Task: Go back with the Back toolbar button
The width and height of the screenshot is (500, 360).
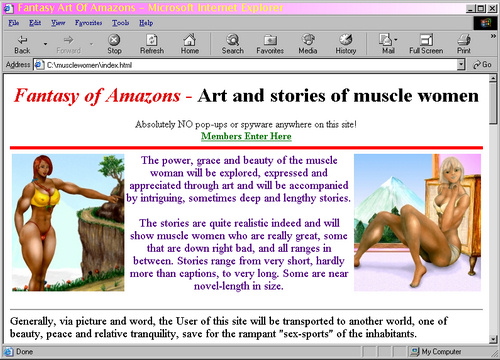Action: (22, 44)
